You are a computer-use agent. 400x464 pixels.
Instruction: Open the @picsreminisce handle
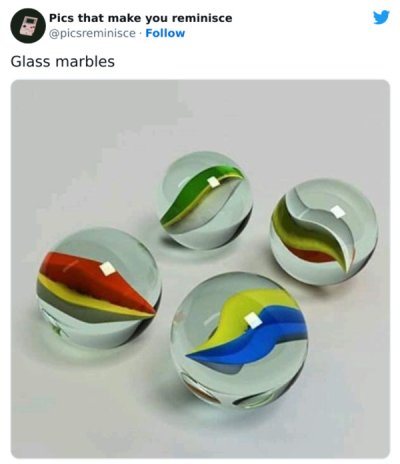[x=93, y=34]
